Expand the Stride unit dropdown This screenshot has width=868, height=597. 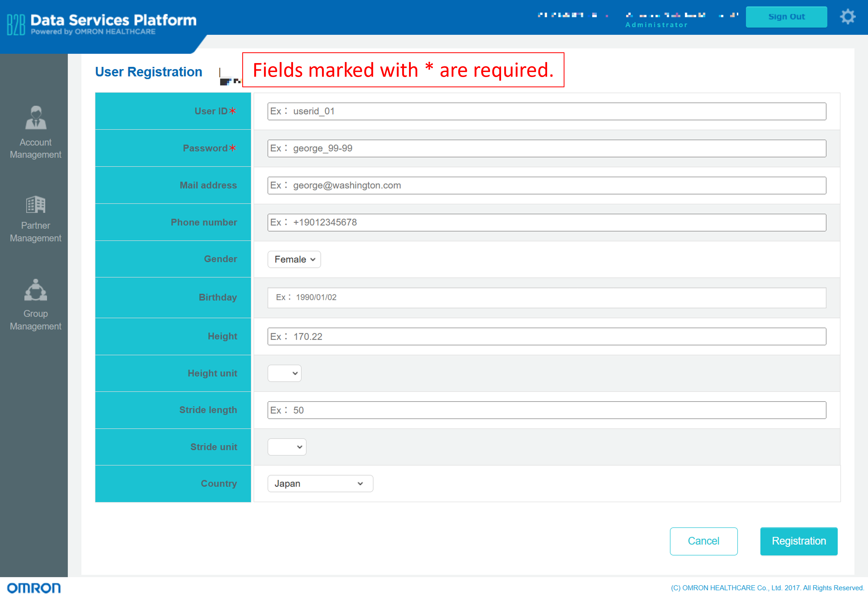click(287, 447)
